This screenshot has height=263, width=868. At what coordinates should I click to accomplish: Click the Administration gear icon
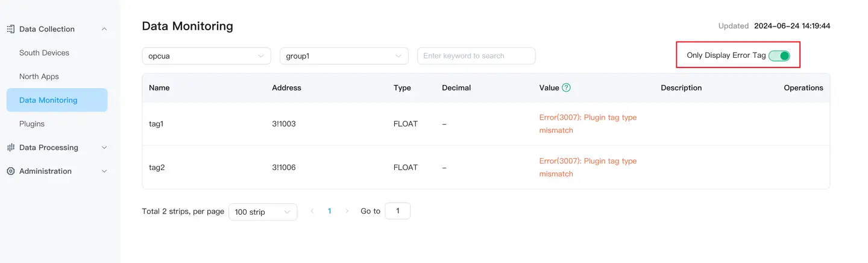coord(10,171)
